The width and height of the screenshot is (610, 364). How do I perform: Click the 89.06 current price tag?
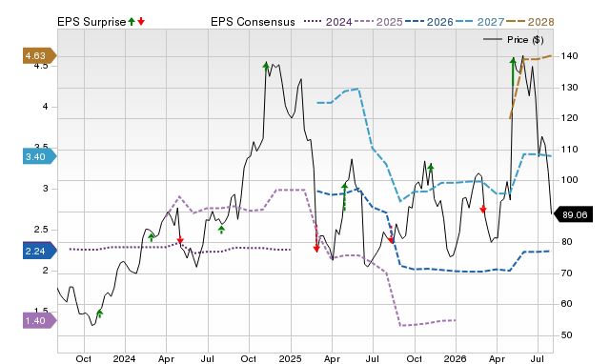point(573,214)
